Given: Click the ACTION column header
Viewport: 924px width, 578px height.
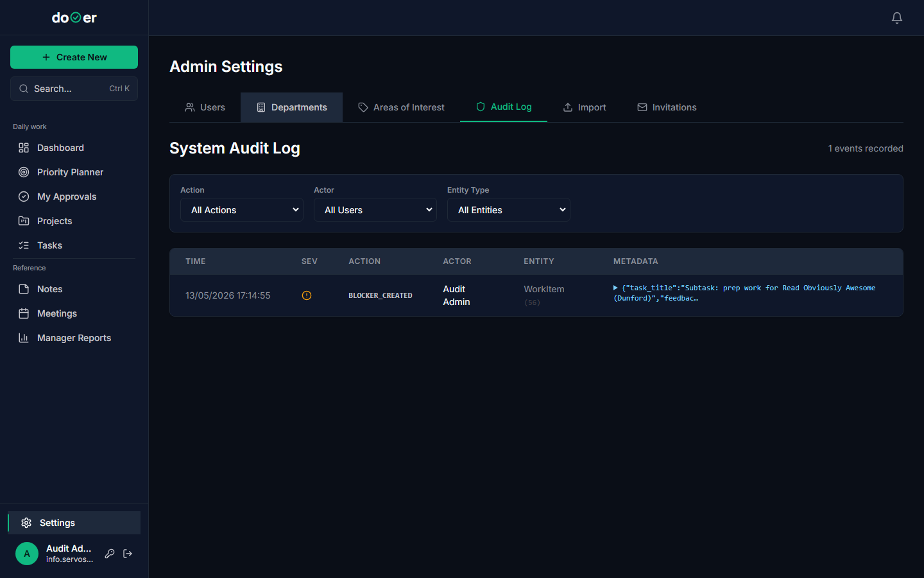Looking at the screenshot, I should coord(364,261).
